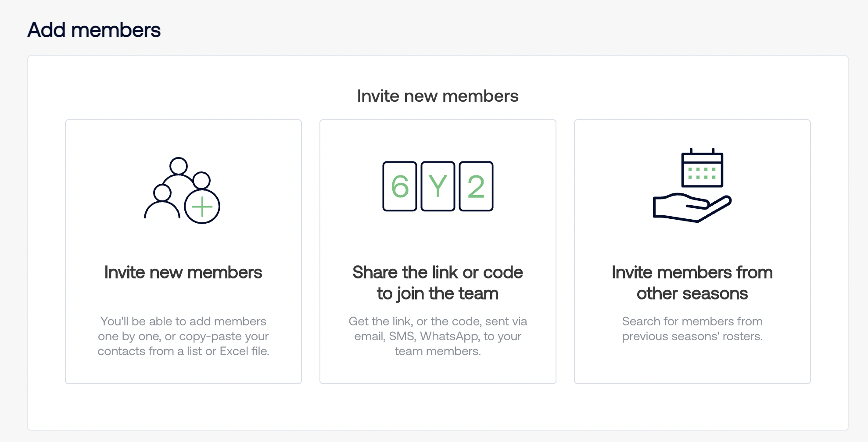Screen dimensions: 868x442
Task: Click the copy-paste contacts description text
Action: pos(183,336)
